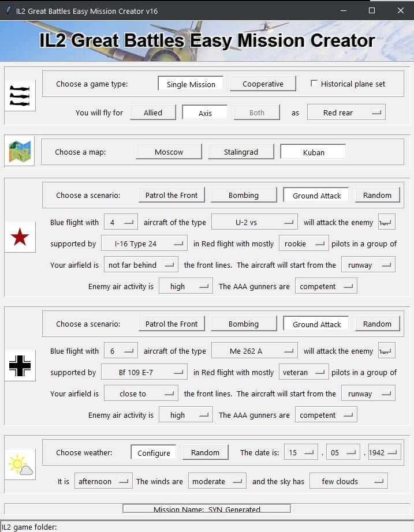
Task: Open the not far behind airfield dropdown
Action: pos(141,265)
